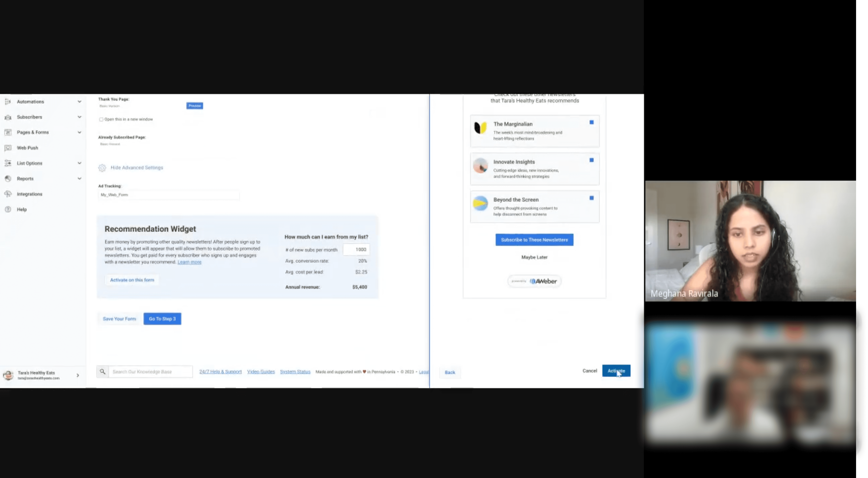Open the Help menu item
Screen dimensions: 868x478
(x=22, y=209)
